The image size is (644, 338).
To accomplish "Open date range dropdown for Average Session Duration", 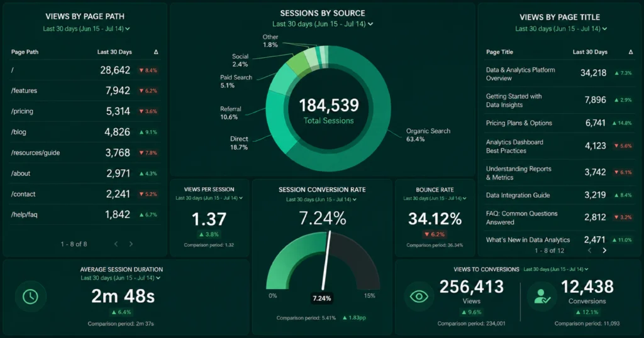I will tap(120, 278).
